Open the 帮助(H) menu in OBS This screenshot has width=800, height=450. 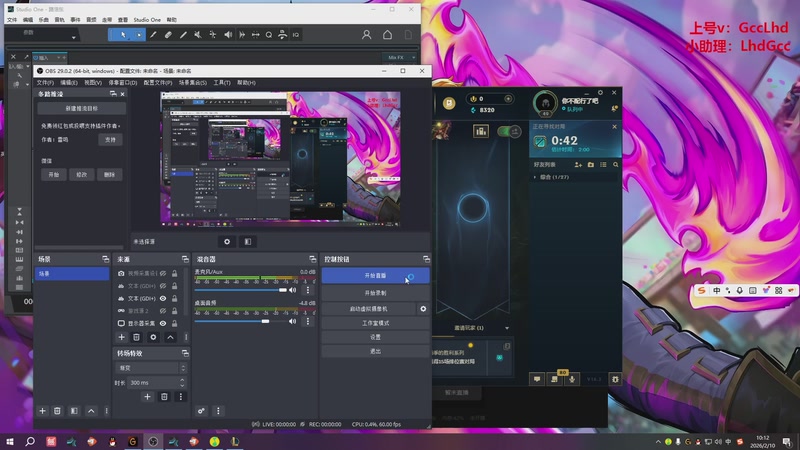(x=246, y=83)
